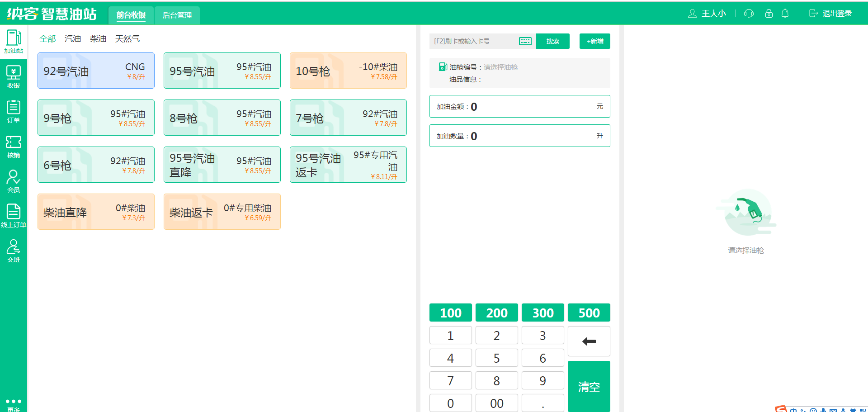Viewport: 868px width, 412px height.
Task: Open the notification bell icon
Action: tap(785, 14)
